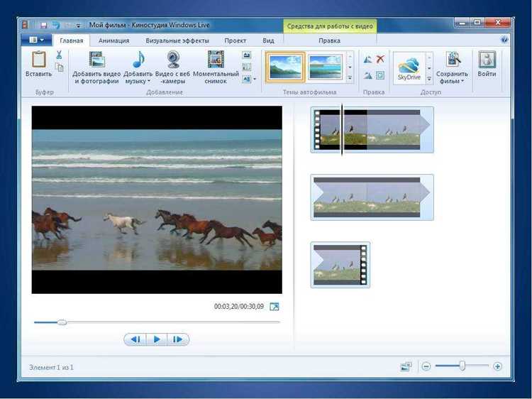
Task: Step to the next frame
Action: click(x=178, y=339)
